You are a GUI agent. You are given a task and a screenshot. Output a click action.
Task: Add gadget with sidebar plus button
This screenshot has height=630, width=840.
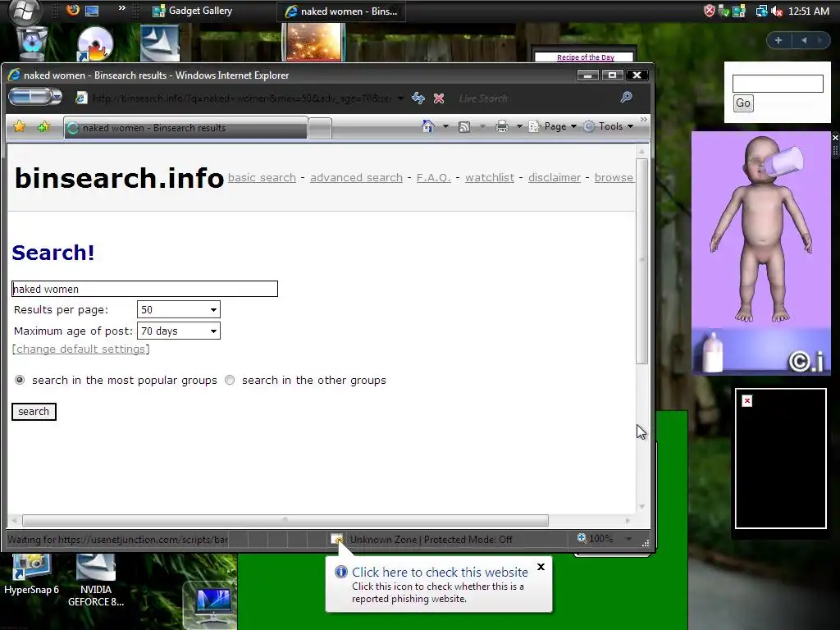778,40
